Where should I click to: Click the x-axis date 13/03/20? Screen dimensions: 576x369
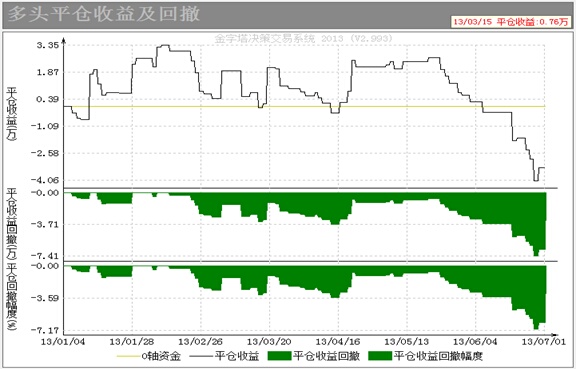coord(269,341)
